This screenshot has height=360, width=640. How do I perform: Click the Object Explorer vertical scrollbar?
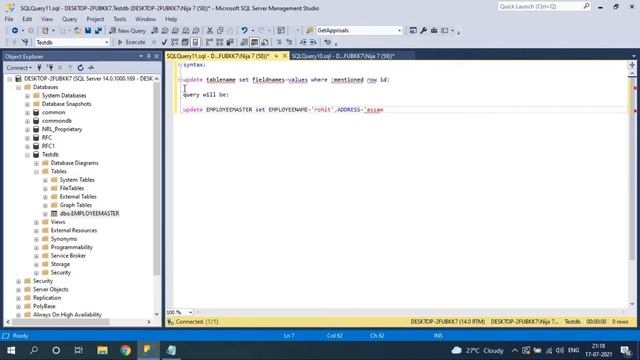(157, 180)
